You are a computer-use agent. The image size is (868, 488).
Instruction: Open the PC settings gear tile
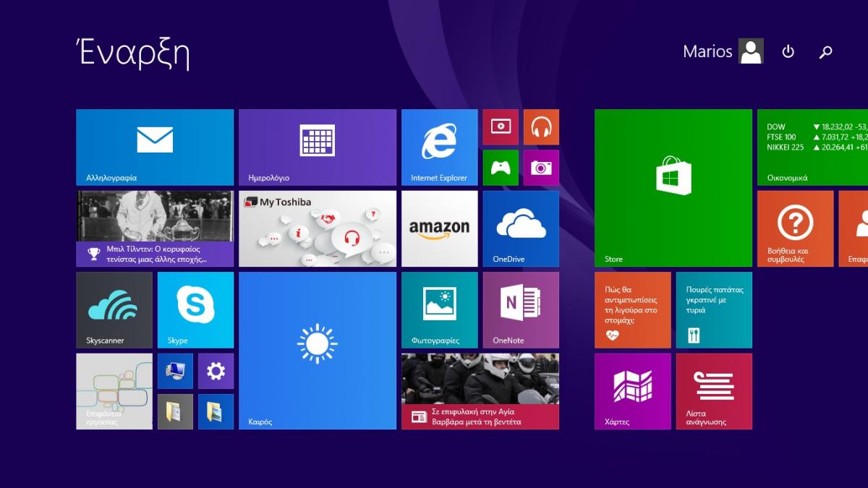click(216, 371)
